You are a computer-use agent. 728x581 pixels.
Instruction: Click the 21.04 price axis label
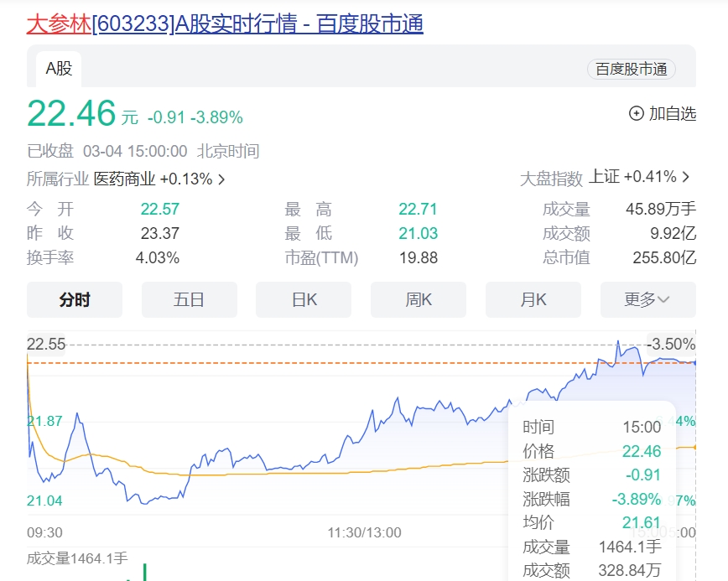tap(44, 501)
